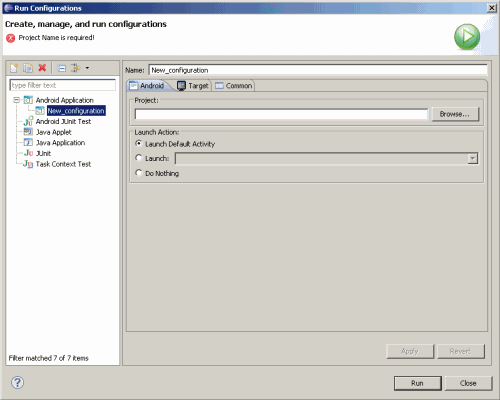The image size is (500, 400).
Task: Switch to the Common tab
Action: (234, 86)
